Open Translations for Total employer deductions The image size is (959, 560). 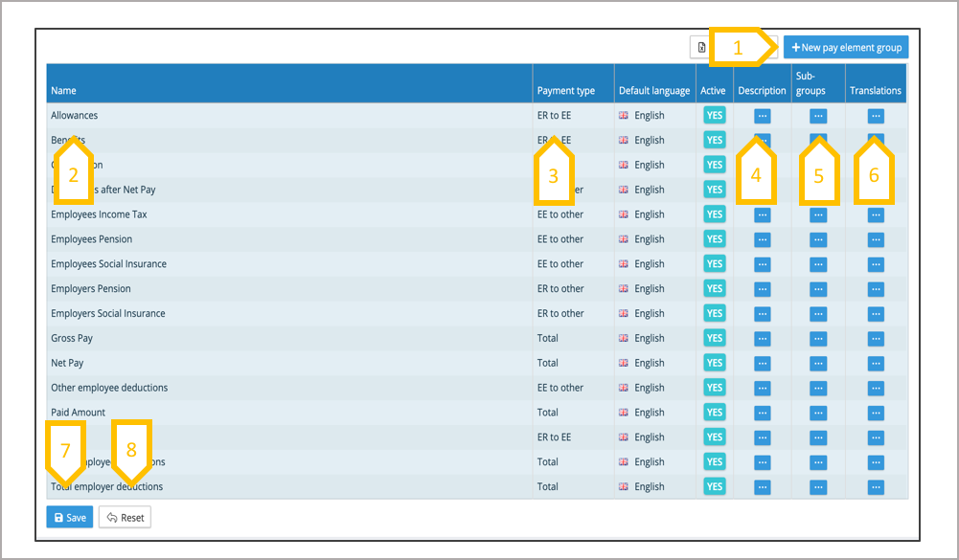click(876, 487)
